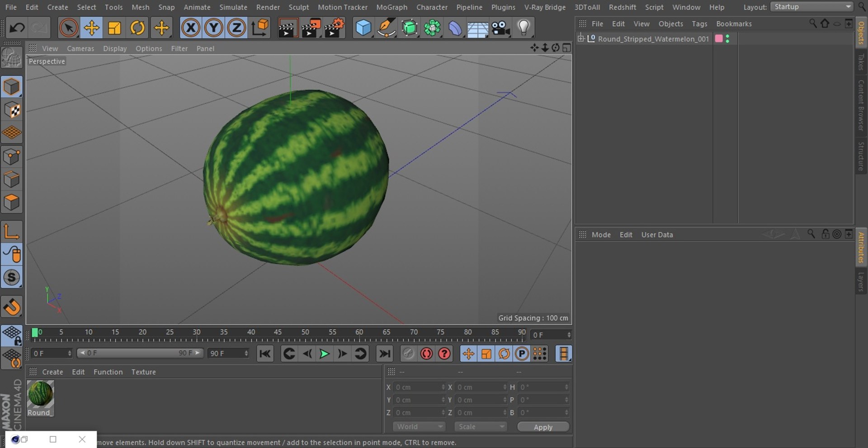Open Edit Render Settings icon
The width and height of the screenshot is (868, 448).
click(335, 28)
